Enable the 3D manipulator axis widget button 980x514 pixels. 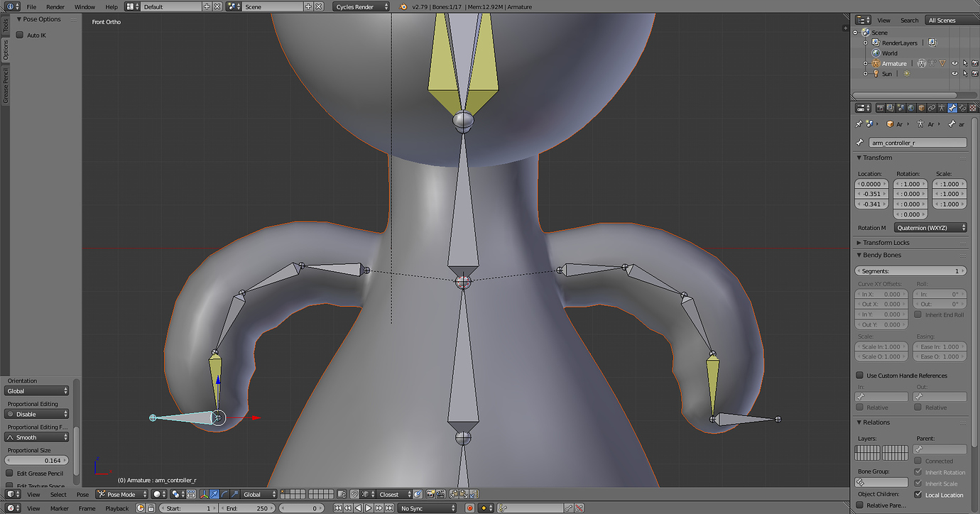click(x=204, y=494)
